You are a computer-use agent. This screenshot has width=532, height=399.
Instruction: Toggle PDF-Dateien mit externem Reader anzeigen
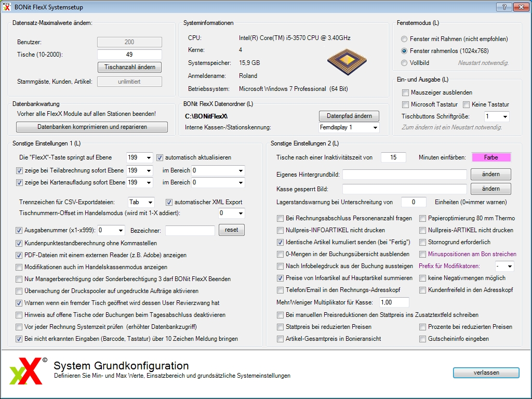coord(19,255)
